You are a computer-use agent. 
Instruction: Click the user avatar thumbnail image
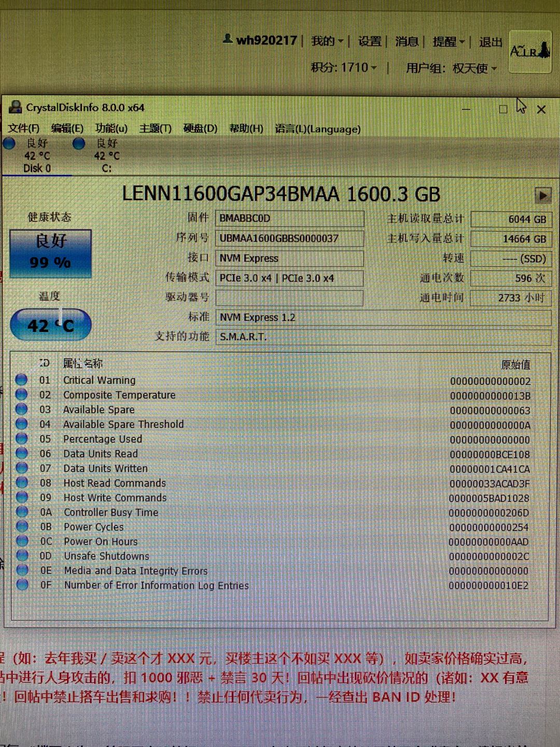click(x=529, y=51)
